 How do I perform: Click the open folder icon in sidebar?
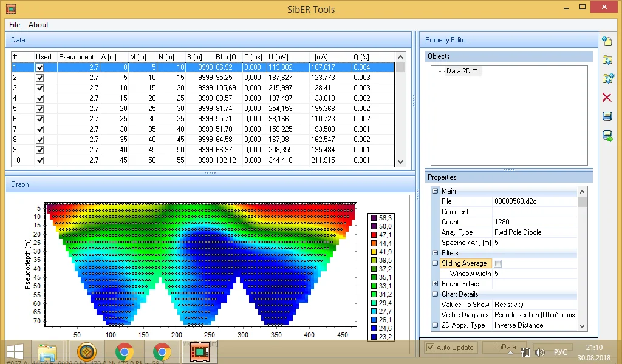click(x=607, y=60)
